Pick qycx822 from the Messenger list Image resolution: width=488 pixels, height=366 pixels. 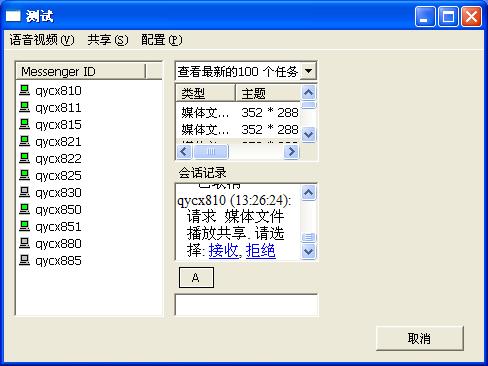point(58,159)
